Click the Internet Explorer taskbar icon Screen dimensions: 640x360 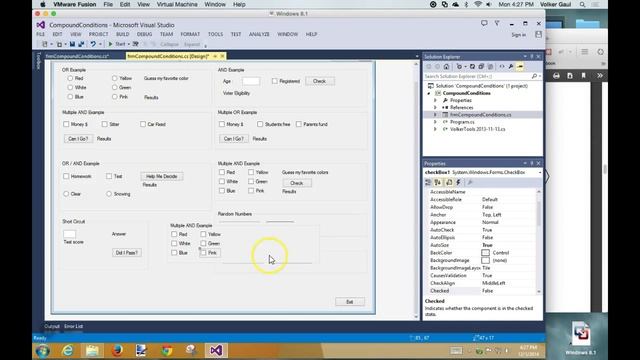67,350
